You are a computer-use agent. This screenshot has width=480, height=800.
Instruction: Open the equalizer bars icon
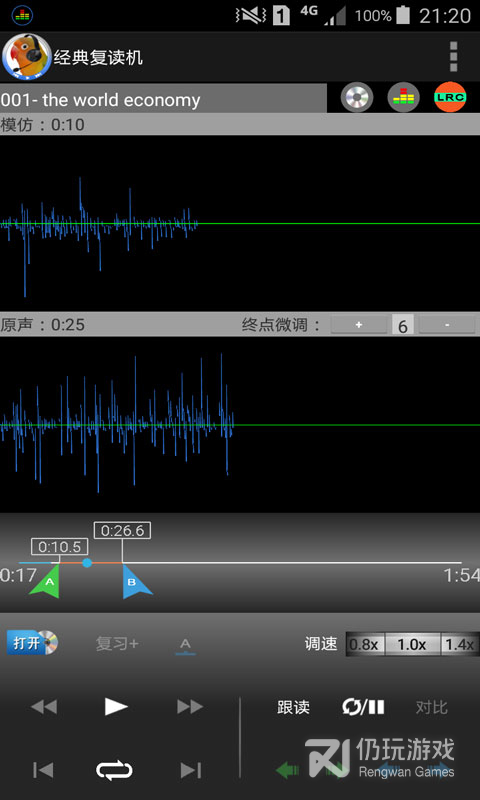click(403, 97)
